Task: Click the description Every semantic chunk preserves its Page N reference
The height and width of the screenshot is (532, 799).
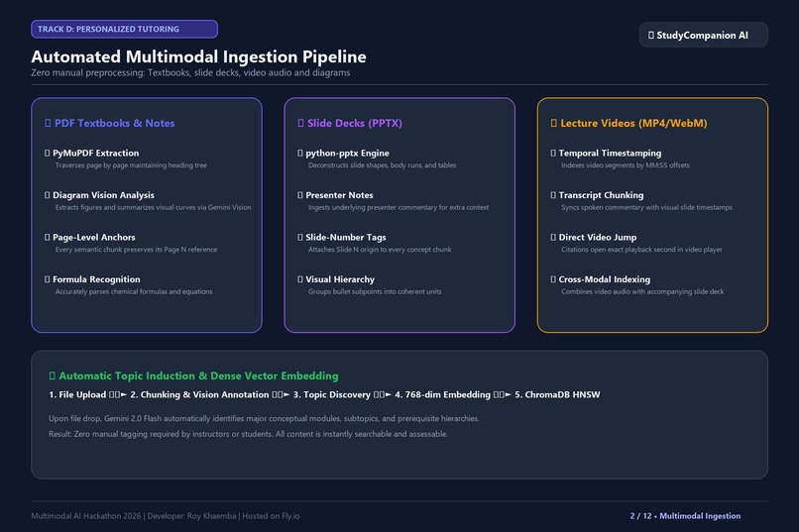Action: click(136, 250)
